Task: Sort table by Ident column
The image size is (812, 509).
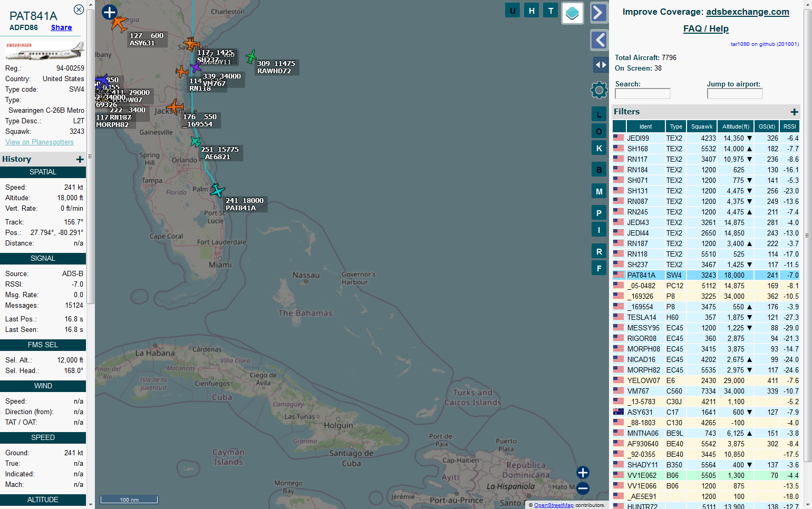Action: coord(645,126)
